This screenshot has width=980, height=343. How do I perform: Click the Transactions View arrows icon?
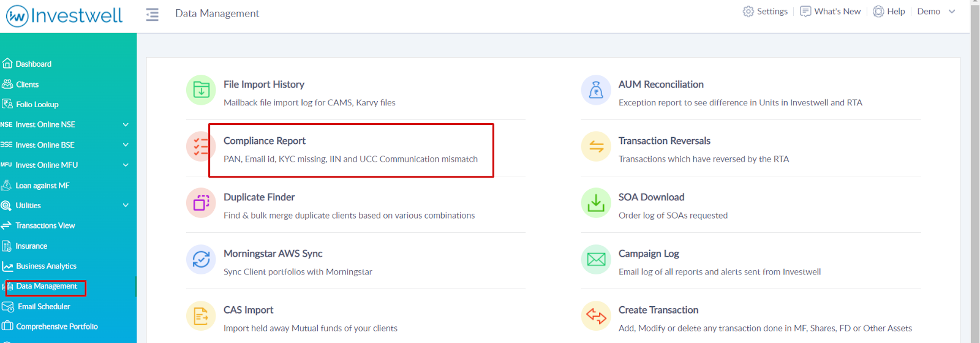[x=7, y=225]
